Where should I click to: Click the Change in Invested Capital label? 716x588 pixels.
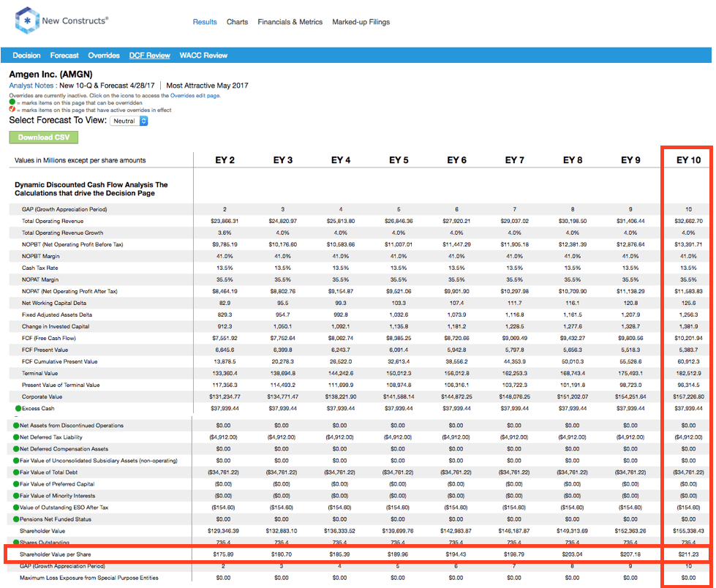tap(56, 326)
